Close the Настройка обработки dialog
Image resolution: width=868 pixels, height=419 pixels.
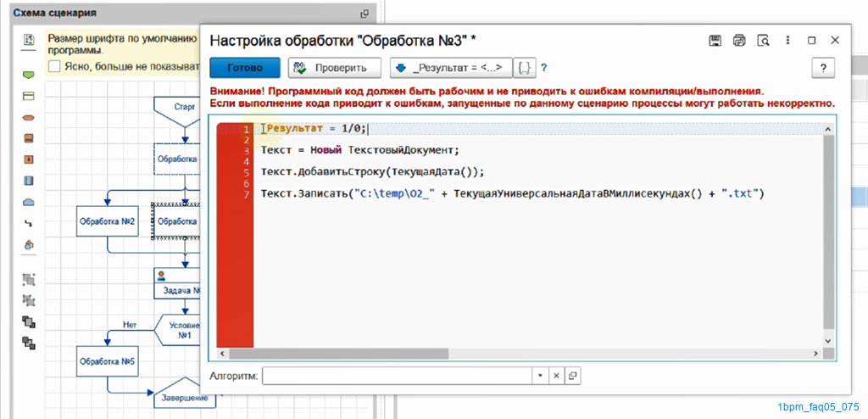pos(835,41)
